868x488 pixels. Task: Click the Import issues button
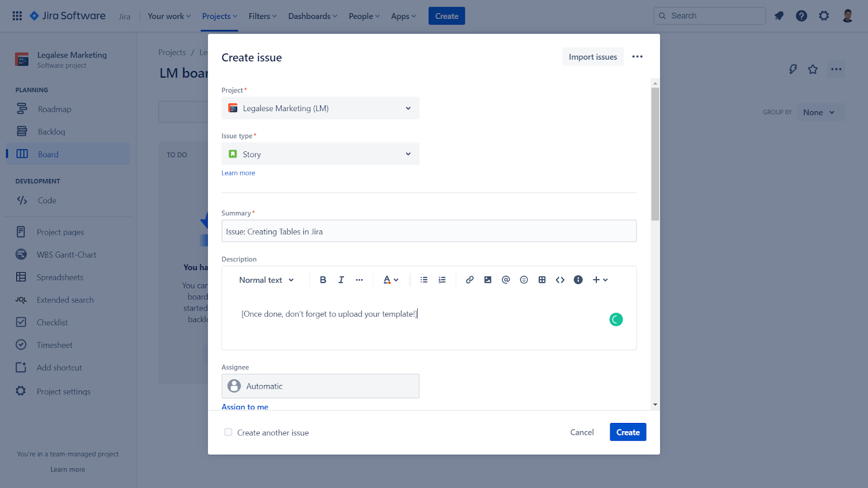[x=593, y=57]
